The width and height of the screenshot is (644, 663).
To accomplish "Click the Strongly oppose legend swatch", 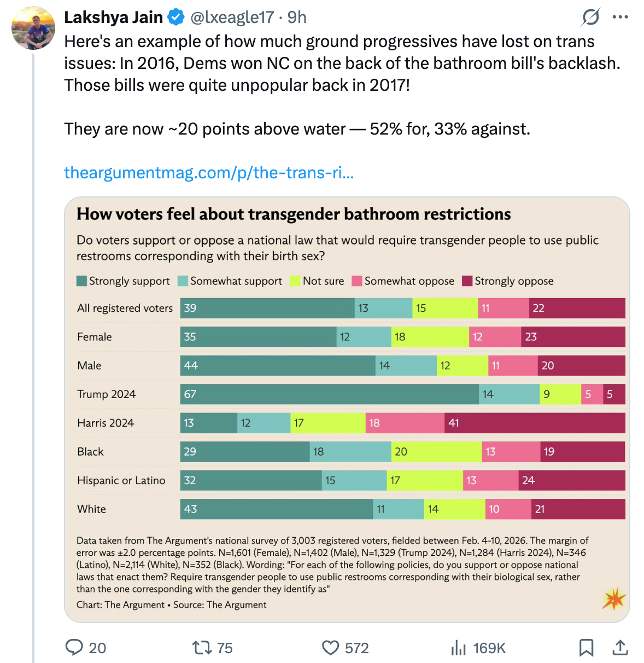I will pyautogui.click(x=467, y=281).
